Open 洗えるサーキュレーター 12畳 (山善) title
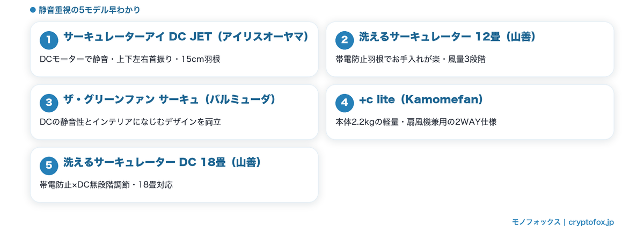This screenshot has width=644, height=238. coord(447,37)
